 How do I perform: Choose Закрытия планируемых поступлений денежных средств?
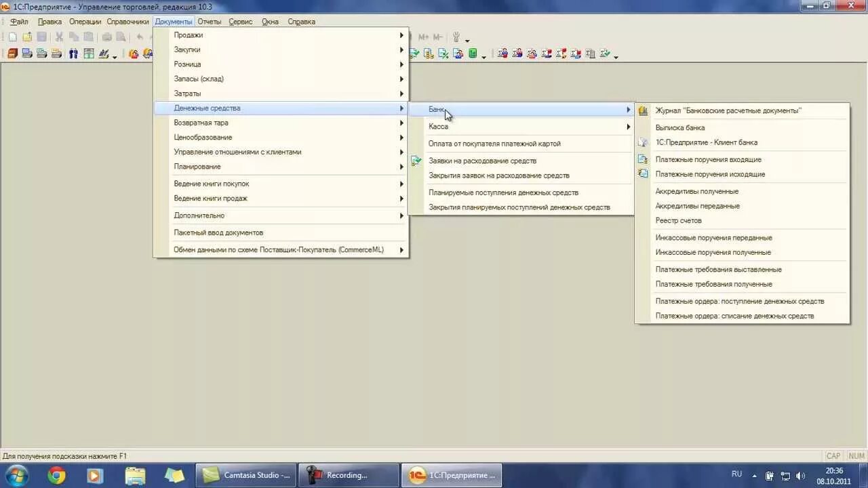pyautogui.click(x=521, y=207)
